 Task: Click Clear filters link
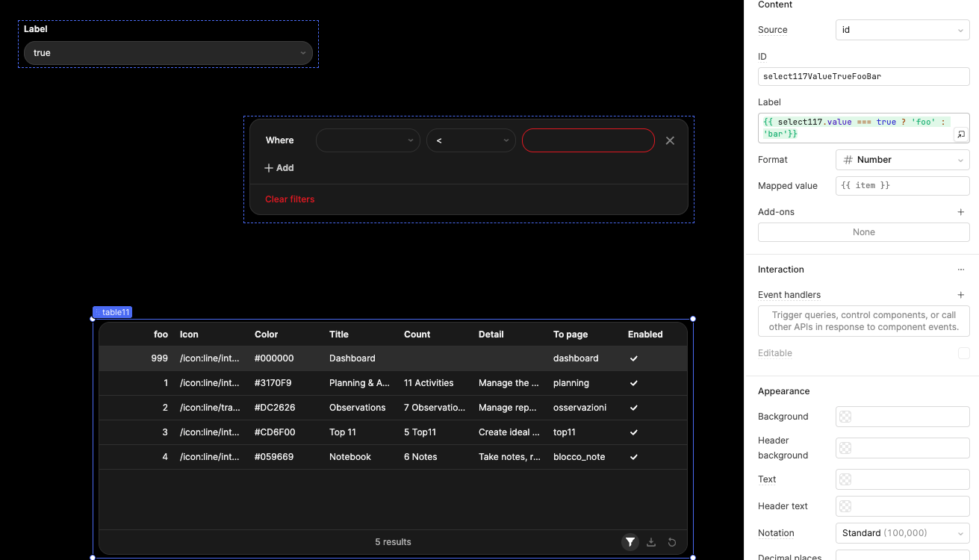pyautogui.click(x=290, y=199)
